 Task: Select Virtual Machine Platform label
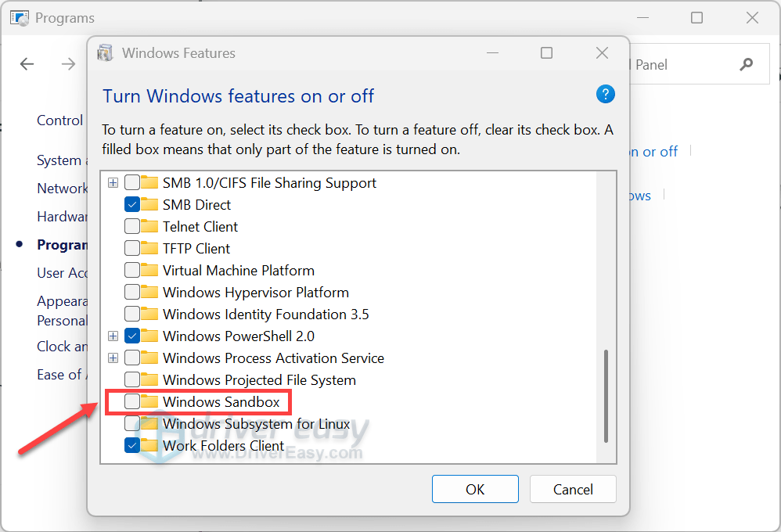pyautogui.click(x=239, y=271)
